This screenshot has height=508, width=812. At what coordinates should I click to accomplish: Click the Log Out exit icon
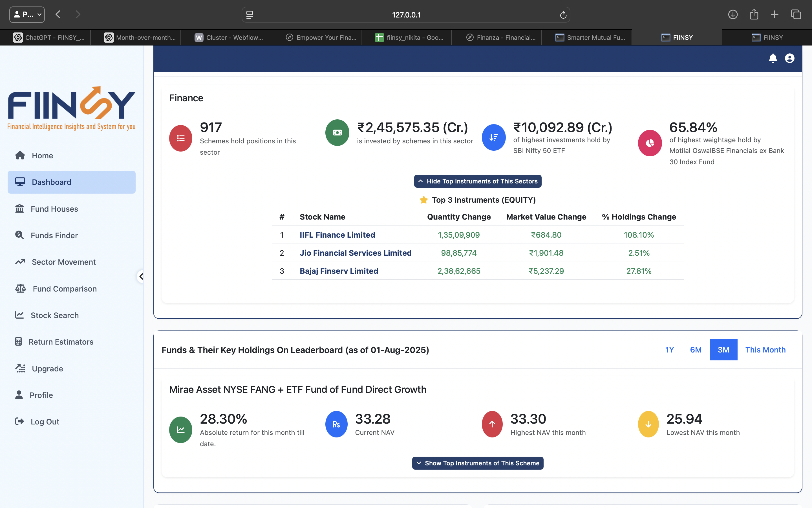(x=19, y=421)
